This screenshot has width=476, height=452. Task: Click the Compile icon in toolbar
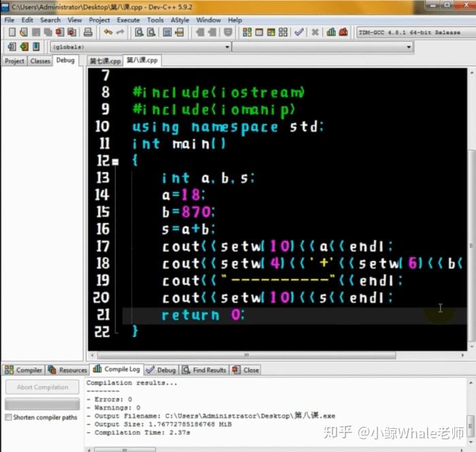click(247, 32)
